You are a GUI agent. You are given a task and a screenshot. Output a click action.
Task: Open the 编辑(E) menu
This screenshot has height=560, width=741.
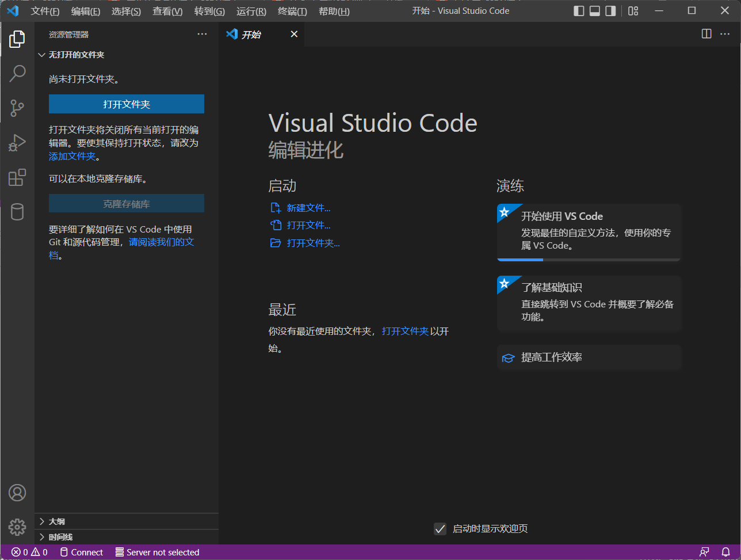pyautogui.click(x=86, y=12)
